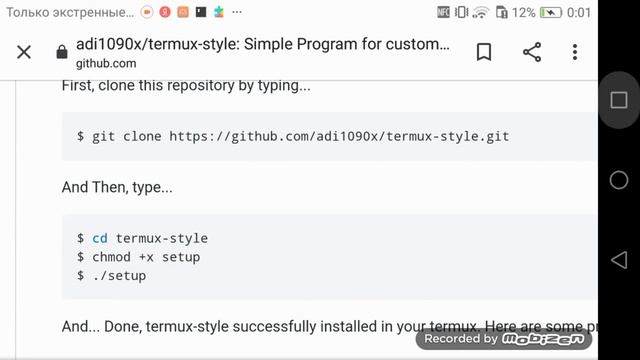Tap the three dots notification overflow
Viewport: 640px width, 360px height.
point(237,12)
